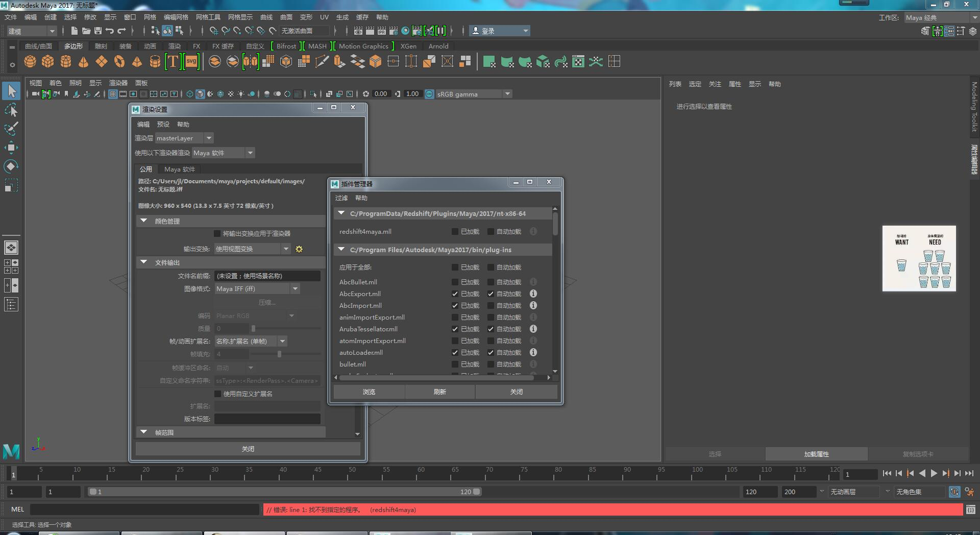Click the 浏览 button in plugin manager
980x535 pixels.
click(x=369, y=392)
